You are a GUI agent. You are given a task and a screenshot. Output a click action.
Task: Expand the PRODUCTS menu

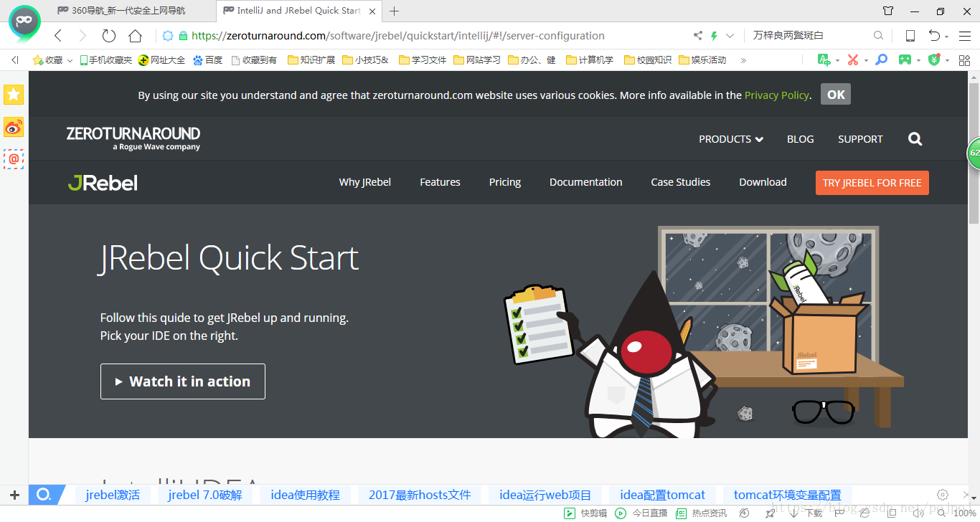point(731,139)
